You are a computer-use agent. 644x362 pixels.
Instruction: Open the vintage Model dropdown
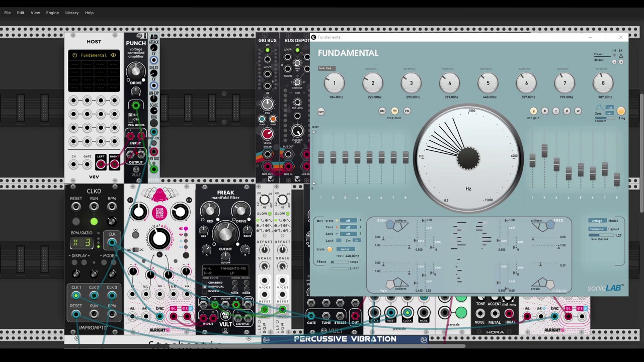[598, 221]
